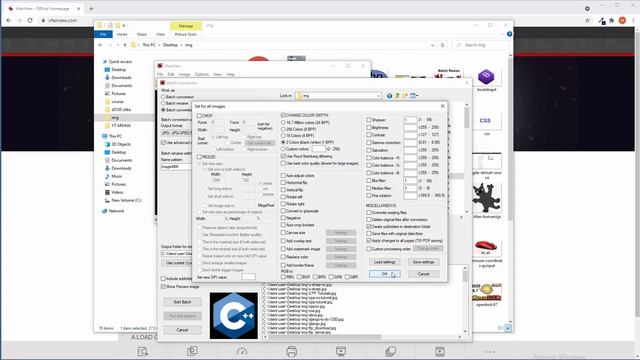Image resolution: width=640 pixels, height=360 pixels.
Task: Check Overwrite existing files
Action: [x=369, y=213]
